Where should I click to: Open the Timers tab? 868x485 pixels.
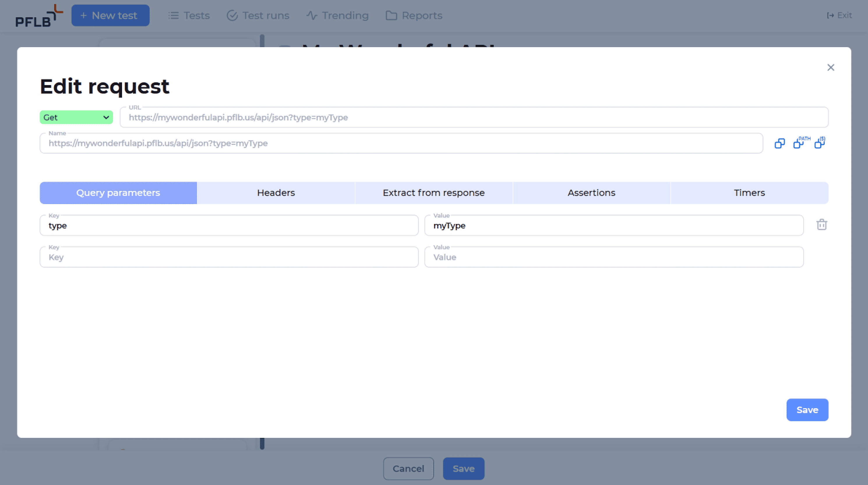point(749,193)
